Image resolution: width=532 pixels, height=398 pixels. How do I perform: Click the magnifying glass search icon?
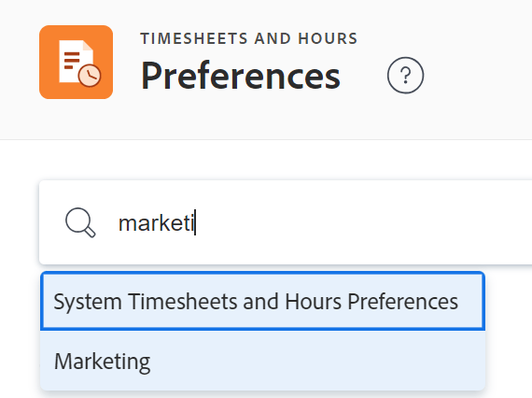point(80,222)
